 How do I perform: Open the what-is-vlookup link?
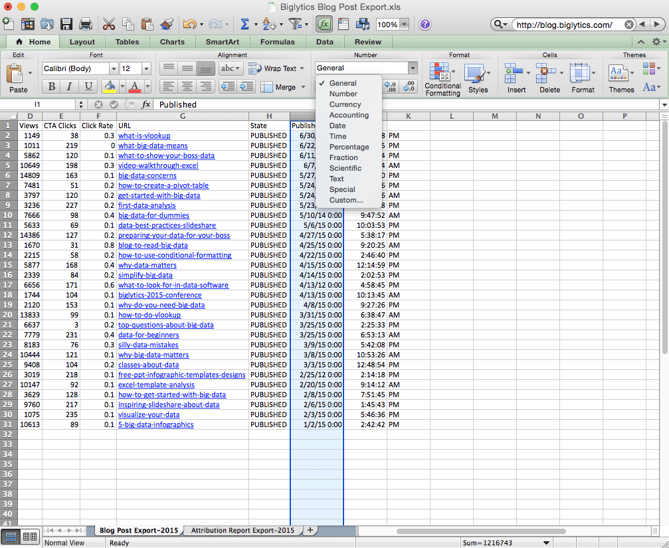(x=144, y=136)
